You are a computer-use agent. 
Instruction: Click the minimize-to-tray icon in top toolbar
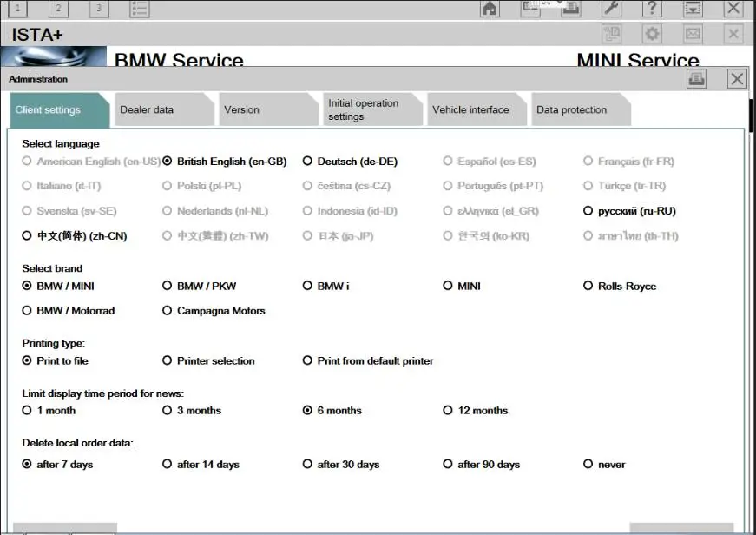click(693, 8)
